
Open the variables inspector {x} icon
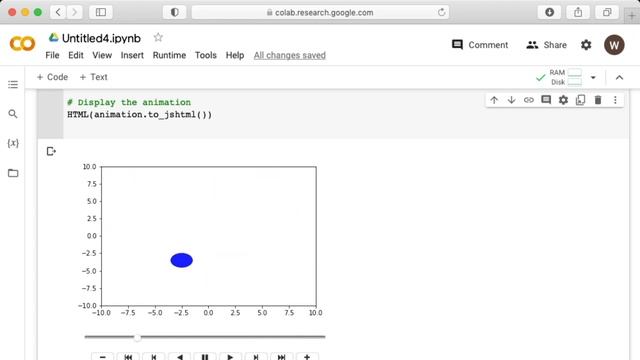pos(13,143)
